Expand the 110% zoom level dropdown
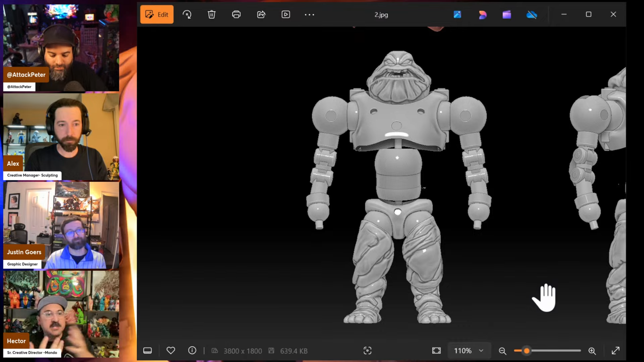Screen dimensions: 644x362 (469, 351)
